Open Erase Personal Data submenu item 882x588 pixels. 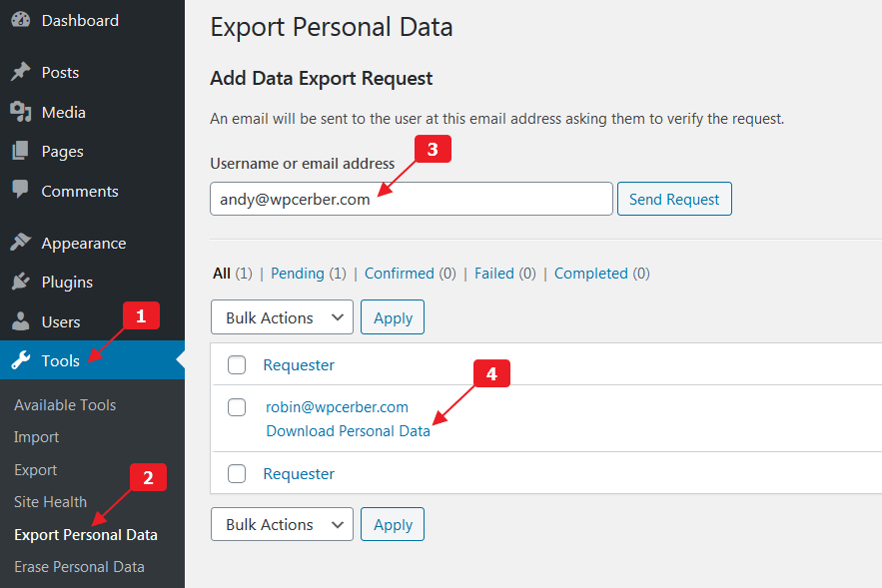pyautogui.click(x=79, y=567)
